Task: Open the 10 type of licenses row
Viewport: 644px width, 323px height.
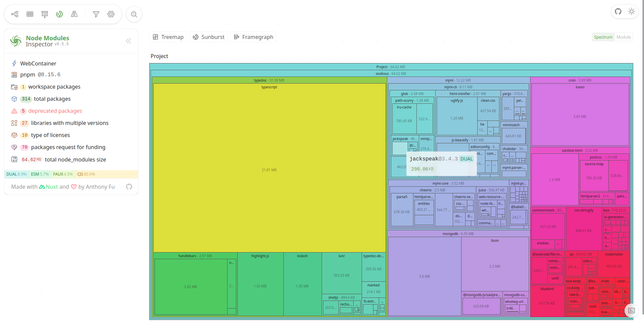Action: 71,135
